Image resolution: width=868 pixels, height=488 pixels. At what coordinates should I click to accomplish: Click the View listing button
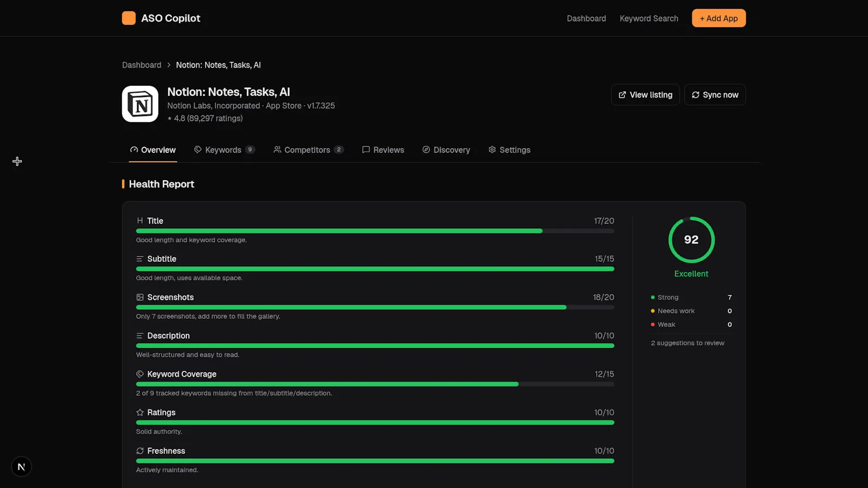coord(646,95)
